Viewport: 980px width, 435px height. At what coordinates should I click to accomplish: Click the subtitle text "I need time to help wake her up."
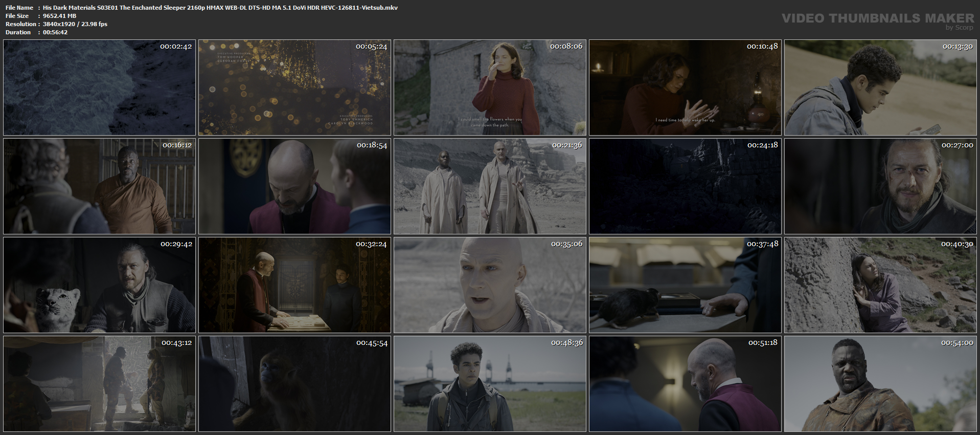686,120
